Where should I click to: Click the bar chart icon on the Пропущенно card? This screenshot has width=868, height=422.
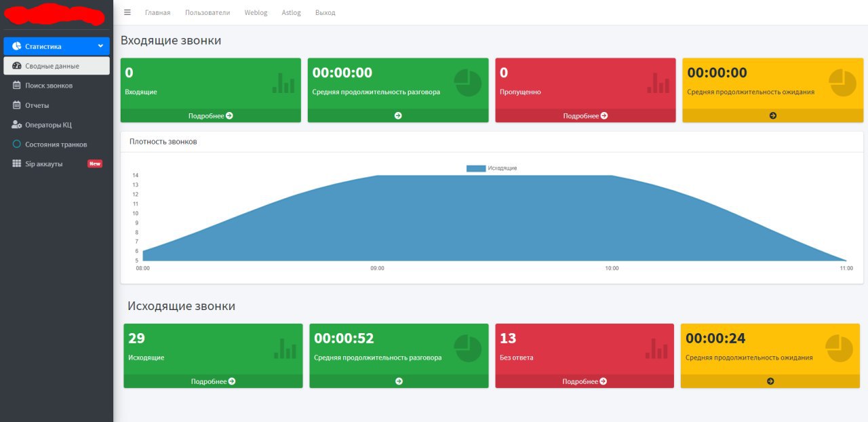tap(658, 82)
